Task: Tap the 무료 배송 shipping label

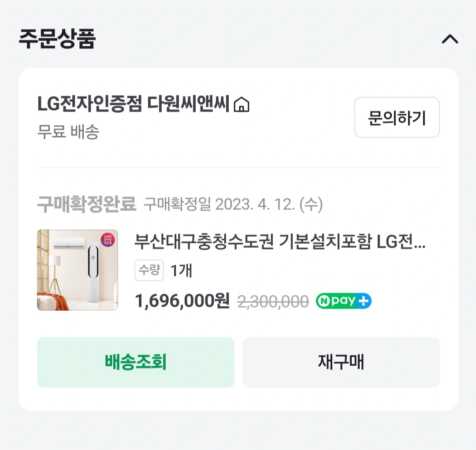Action: coord(68,132)
